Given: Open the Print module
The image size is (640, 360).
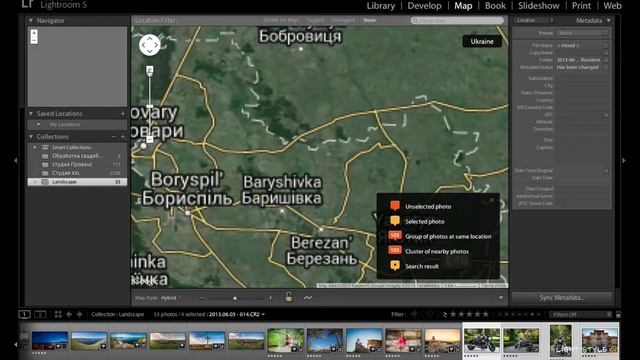Looking at the screenshot, I should [581, 6].
